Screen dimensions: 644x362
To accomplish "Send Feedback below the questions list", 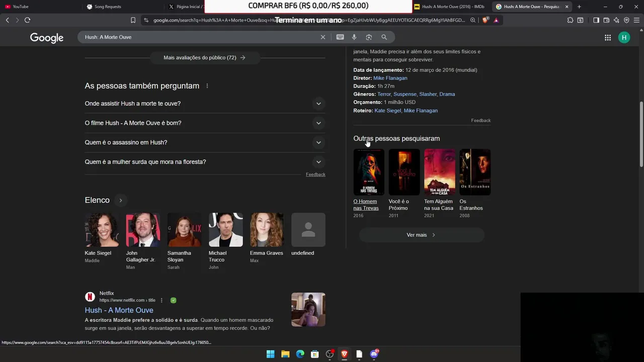I will pos(315,174).
